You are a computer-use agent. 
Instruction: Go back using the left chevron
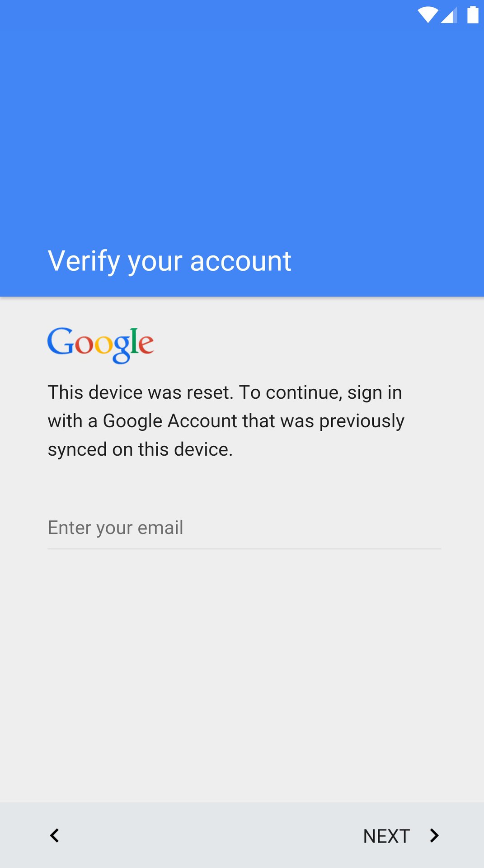pyautogui.click(x=55, y=835)
